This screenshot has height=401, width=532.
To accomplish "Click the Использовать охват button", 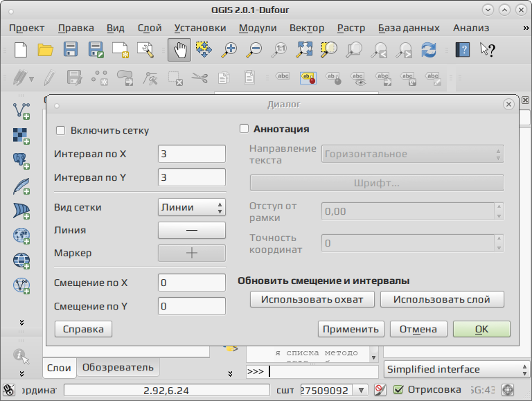I will tap(312, 300).
